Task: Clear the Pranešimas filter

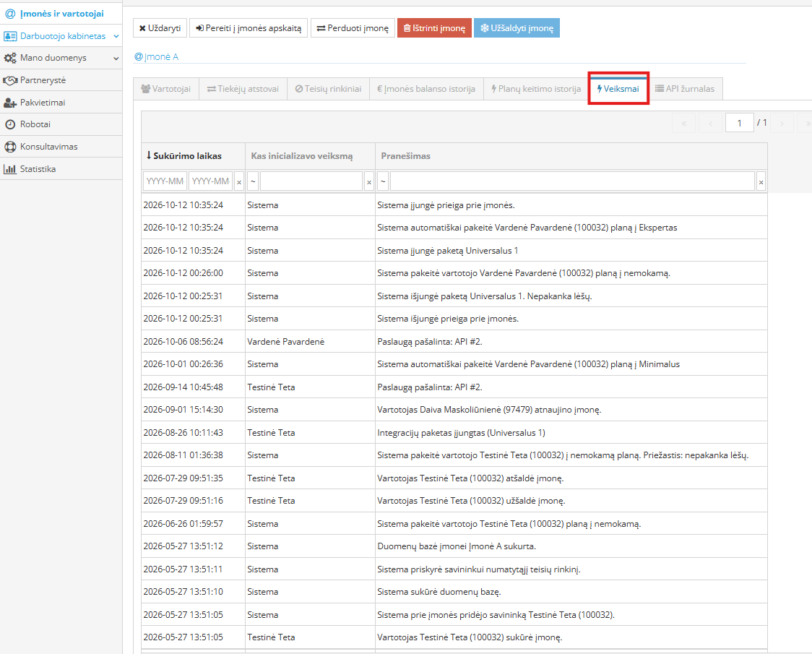Action: (x=761, y=182)
